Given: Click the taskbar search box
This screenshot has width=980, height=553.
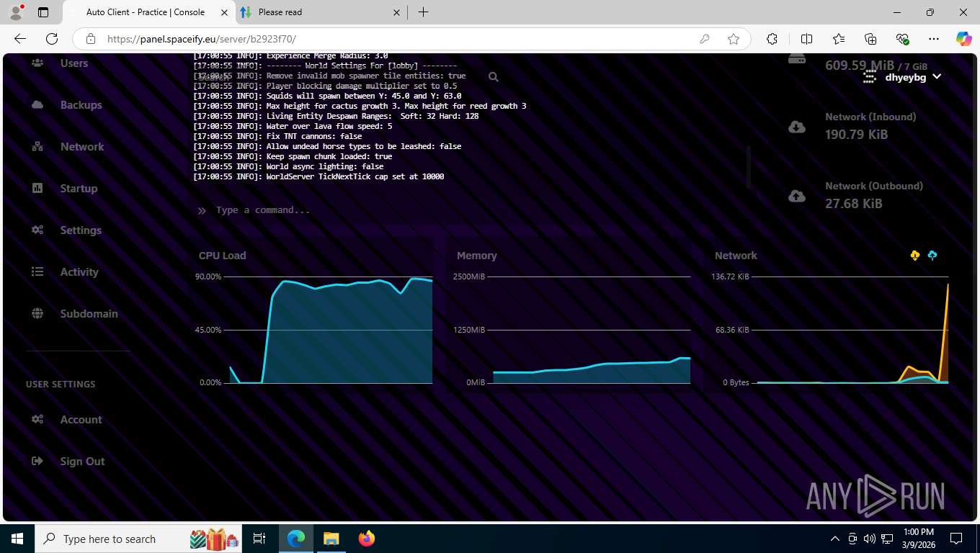Looking at the screenshot, I should coord(137,539).
